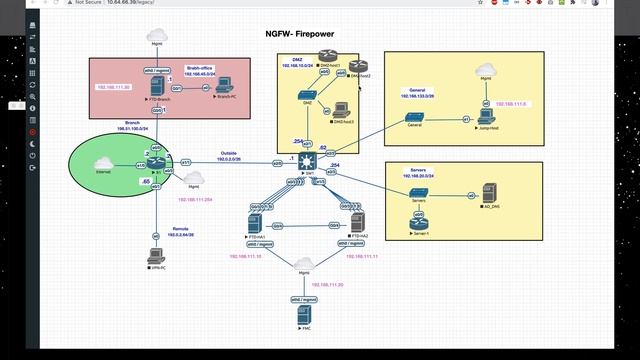Select the VPN-PC computer node
This screenshot has width=640, height=360.
click(156, 256)
